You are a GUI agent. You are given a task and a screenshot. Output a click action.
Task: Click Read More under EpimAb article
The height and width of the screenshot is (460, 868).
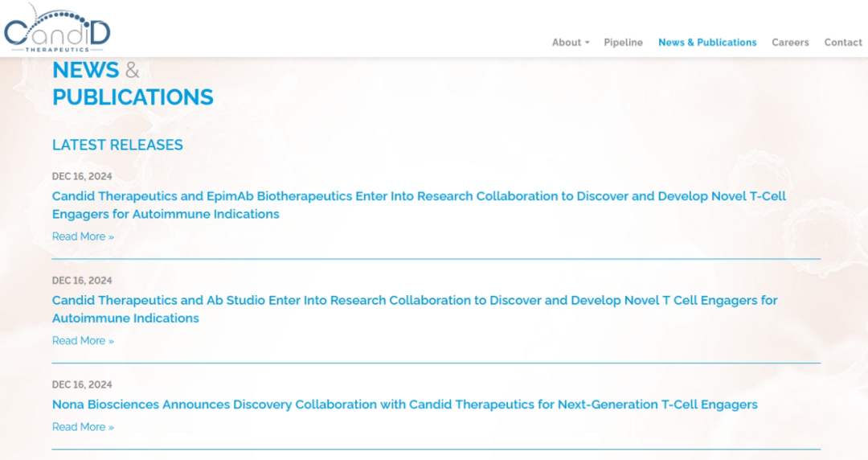(x=83, y=236)
